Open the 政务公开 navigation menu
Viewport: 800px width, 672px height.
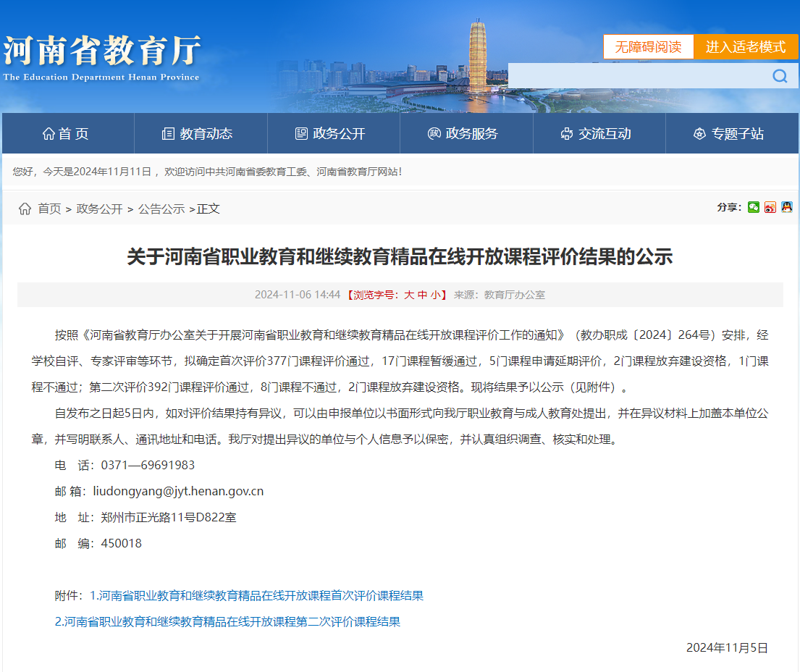[331, 133]
